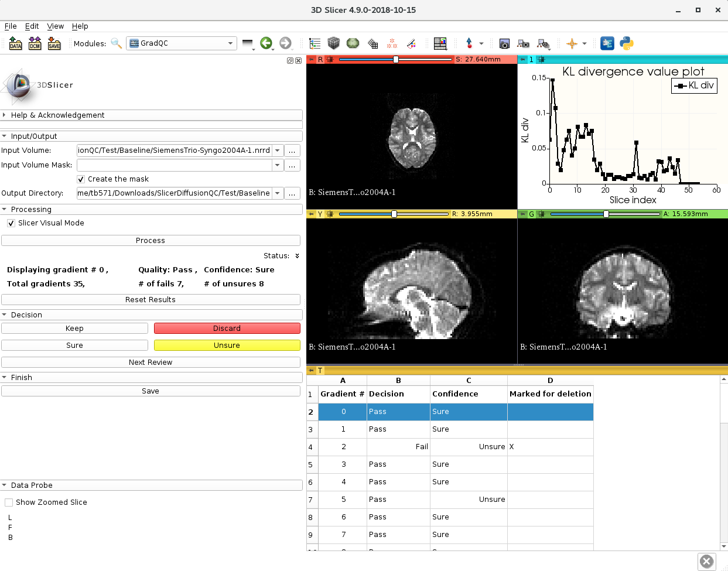
Task: Open the Models module green icon
Action: [353, 43]
